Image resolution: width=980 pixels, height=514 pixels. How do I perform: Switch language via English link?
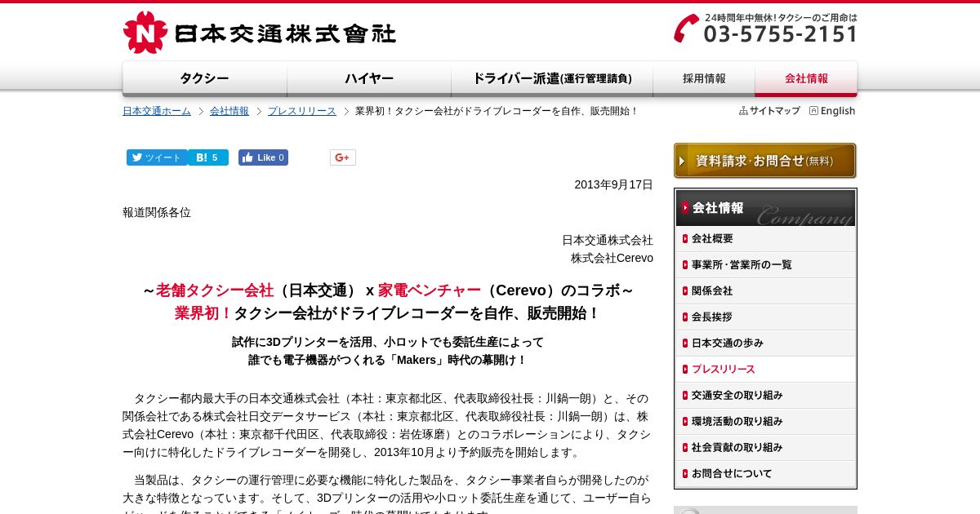tap(838, 111)
